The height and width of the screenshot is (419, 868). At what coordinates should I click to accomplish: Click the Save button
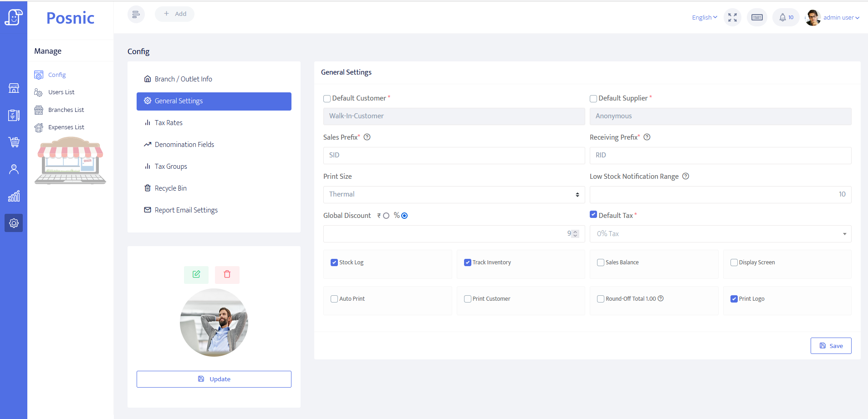831,346
